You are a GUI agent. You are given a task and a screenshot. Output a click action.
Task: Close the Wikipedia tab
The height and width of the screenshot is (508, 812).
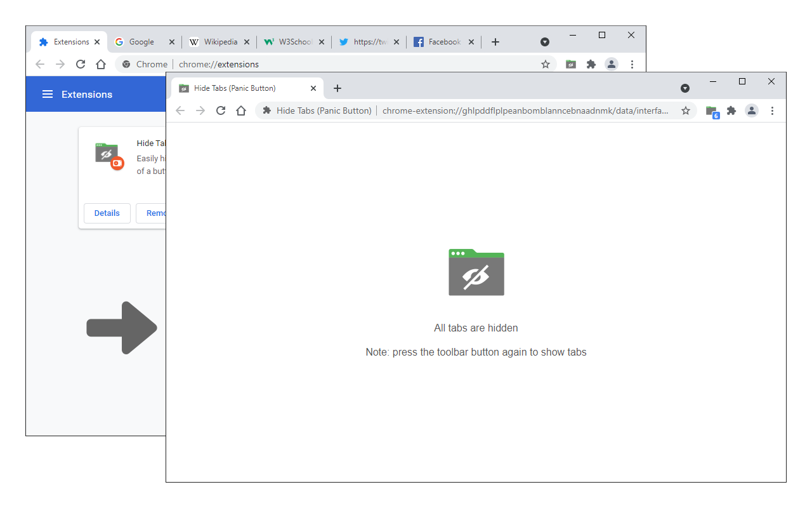[x=246, y=42]
